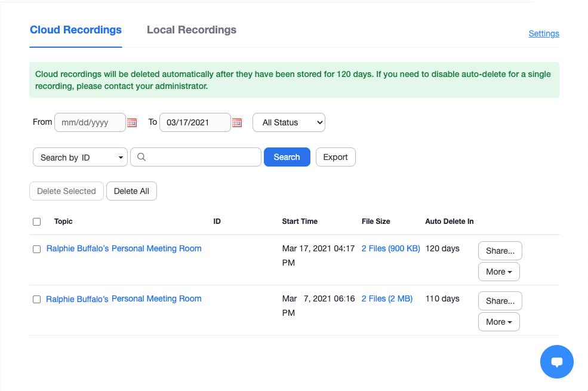Viewport: 588px width, 391px height.
Task: Tick the select-all checkbox beside Topic
Action: point(37,221)
